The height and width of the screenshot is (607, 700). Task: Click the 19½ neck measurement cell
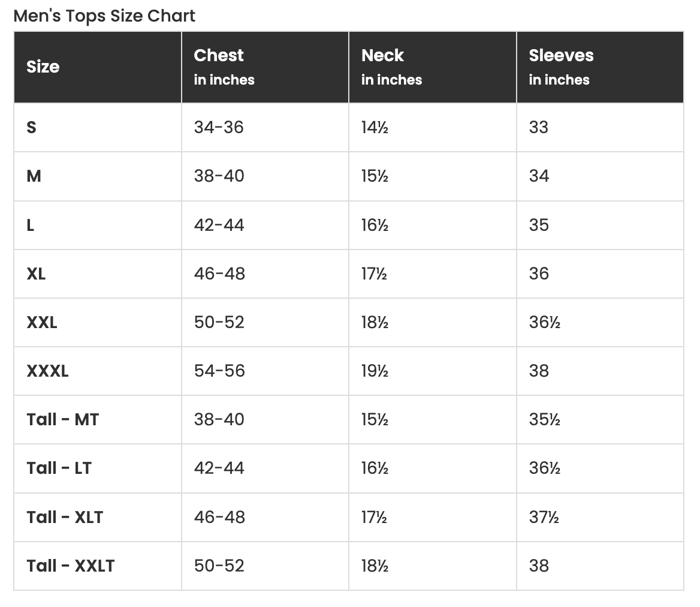click(375, 371)
